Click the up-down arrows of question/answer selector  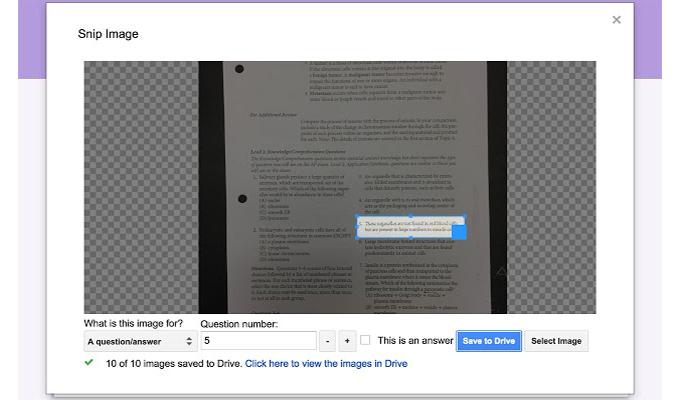pyautogui.click(x=189, y=341)
